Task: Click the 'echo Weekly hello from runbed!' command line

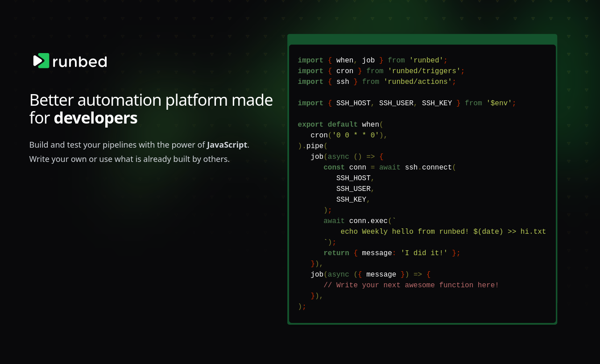Action: pyautogui.click(x=443, y=232)
